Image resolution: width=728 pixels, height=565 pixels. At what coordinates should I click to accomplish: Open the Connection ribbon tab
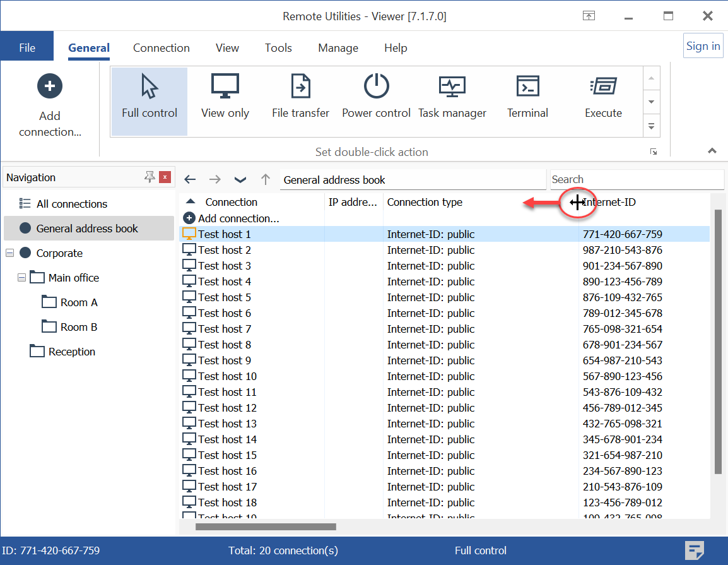(x=161, y=48)
